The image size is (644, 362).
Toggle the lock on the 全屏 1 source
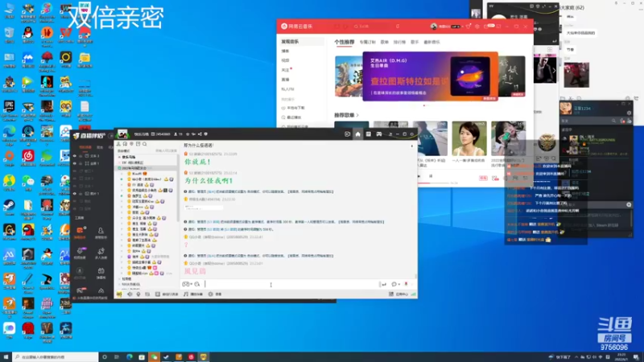click(x=80, y=163)
